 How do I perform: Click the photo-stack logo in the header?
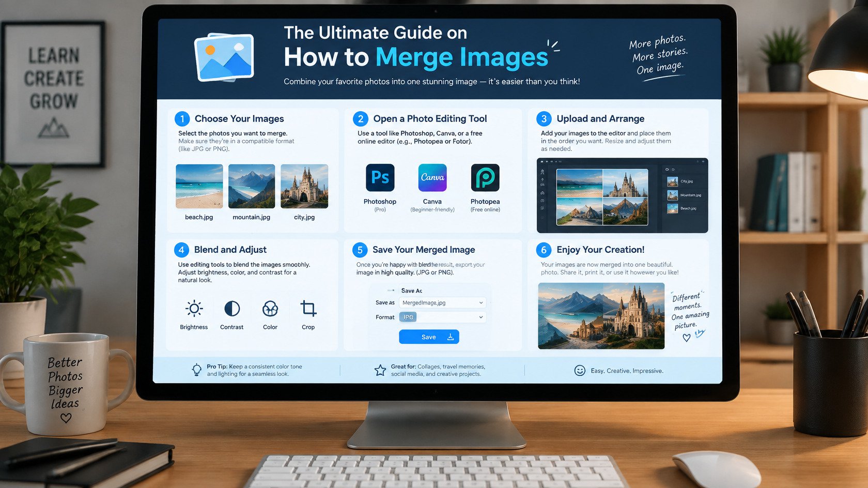coord(224,57)
